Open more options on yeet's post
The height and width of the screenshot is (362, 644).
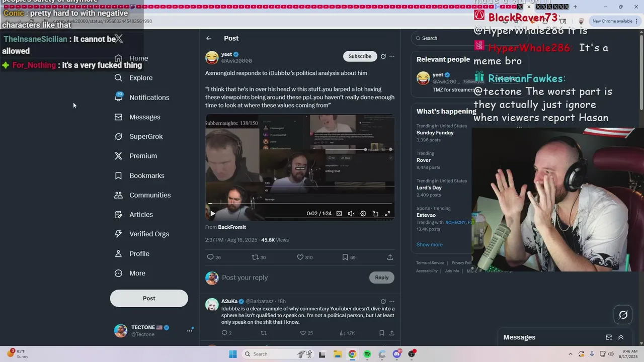pyautogui.click(x=392, y=56)
